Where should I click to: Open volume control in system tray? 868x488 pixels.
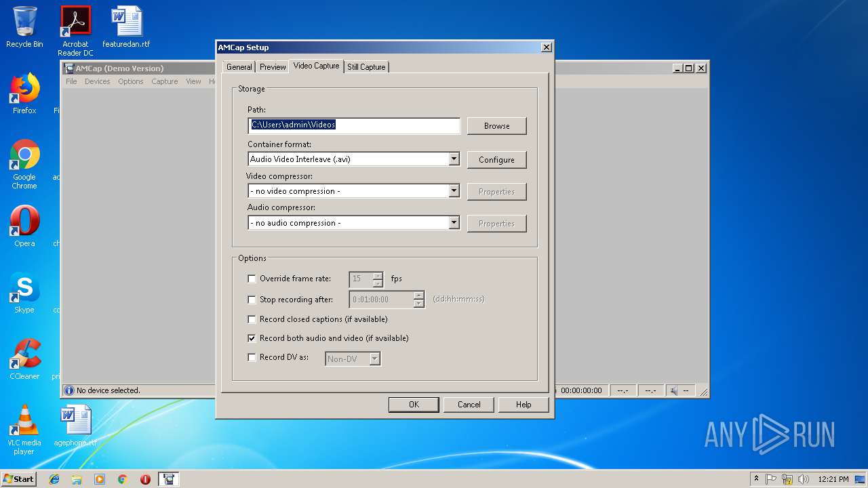tap(804, 479)
